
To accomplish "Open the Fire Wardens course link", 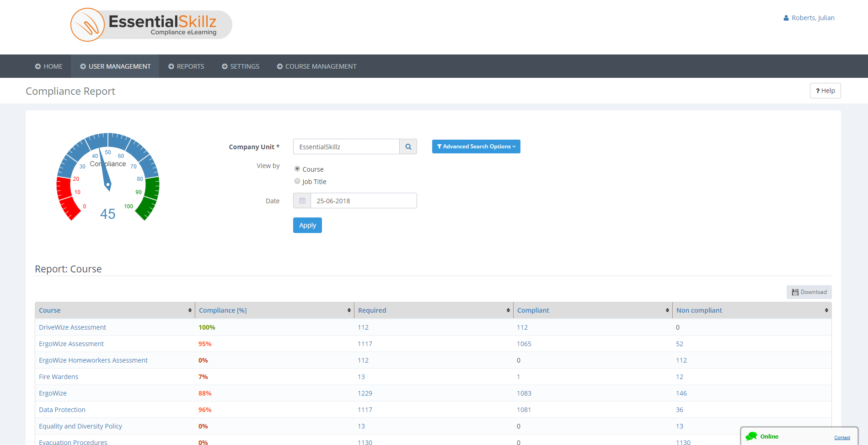I will (59, 377).
